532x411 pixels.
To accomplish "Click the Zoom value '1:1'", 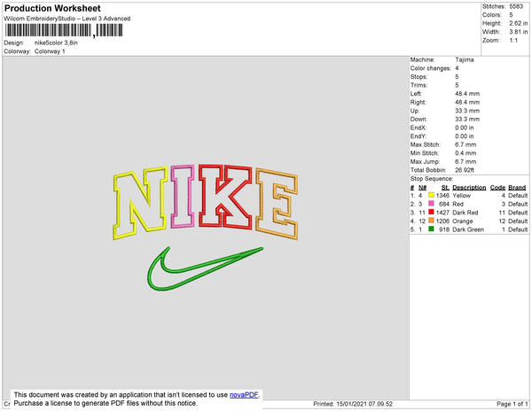I will tap(513, 41).
